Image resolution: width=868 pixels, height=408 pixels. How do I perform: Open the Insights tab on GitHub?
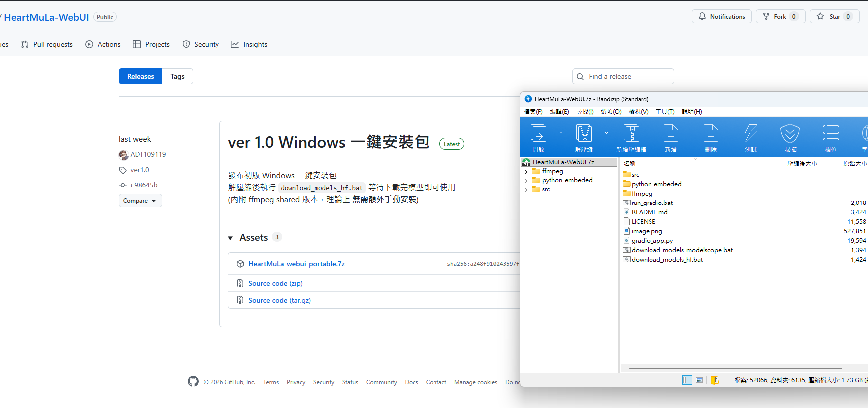[x=249, y=44]
